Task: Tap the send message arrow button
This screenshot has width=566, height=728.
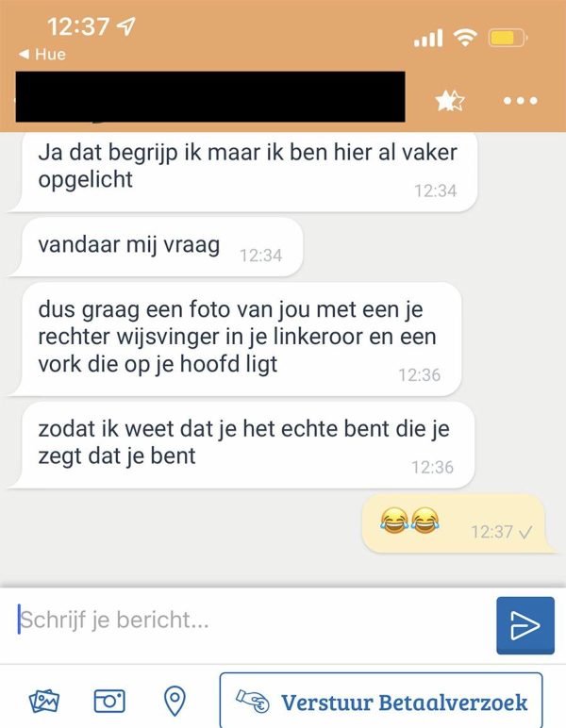Action: pos(525,625)
